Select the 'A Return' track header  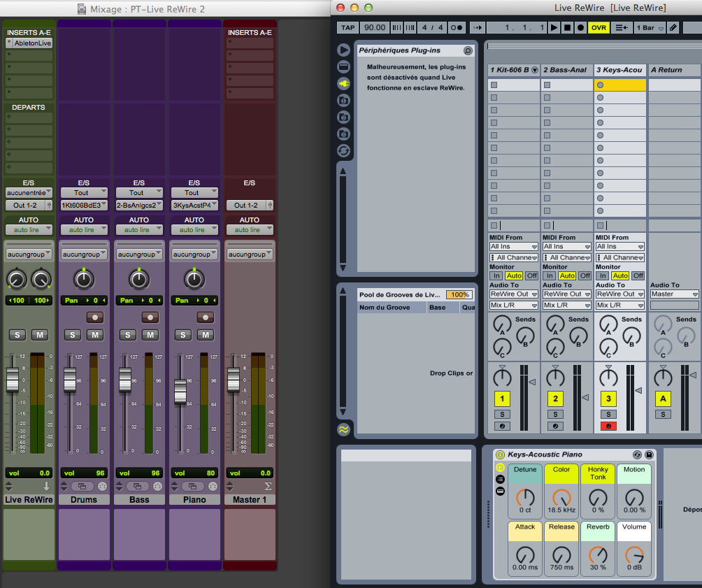click(675, 70)
